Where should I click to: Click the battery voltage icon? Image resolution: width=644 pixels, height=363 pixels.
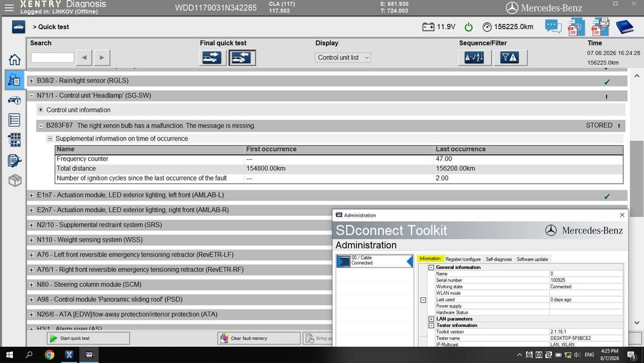(428, 27)
